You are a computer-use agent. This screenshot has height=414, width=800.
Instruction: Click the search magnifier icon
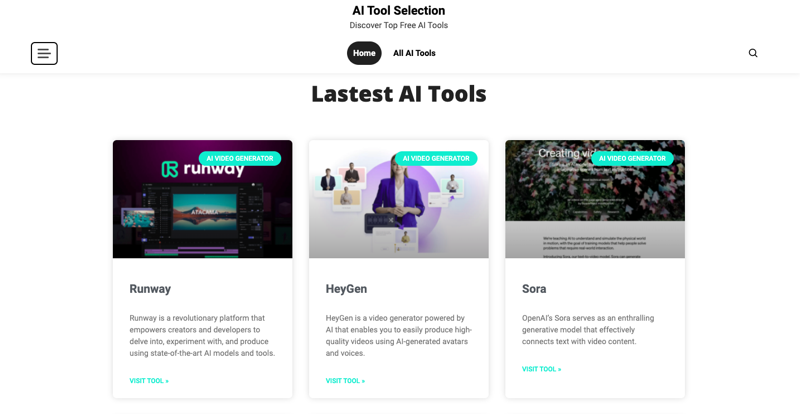click(753, 53)
